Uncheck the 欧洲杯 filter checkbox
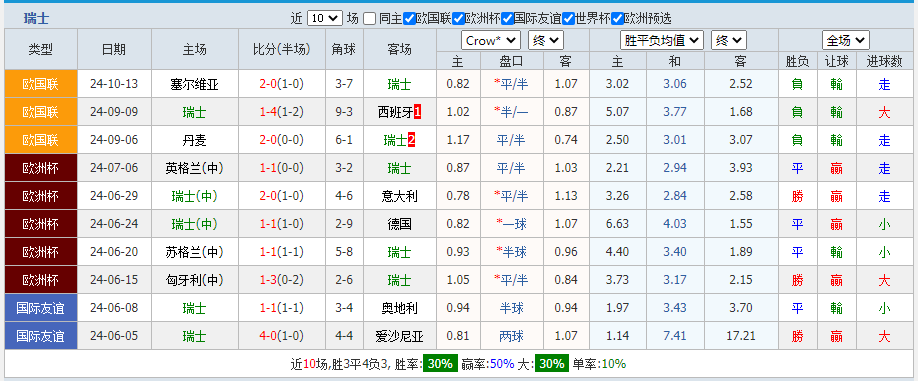Image resolution: width=918 pixels, height=381 pixels. click(459, 19)
